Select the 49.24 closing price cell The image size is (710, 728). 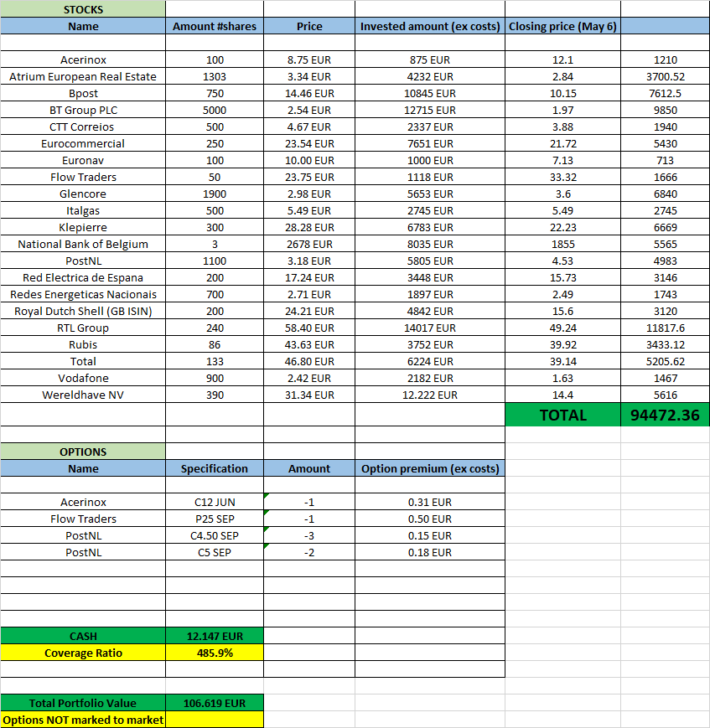tap(562, 327)
